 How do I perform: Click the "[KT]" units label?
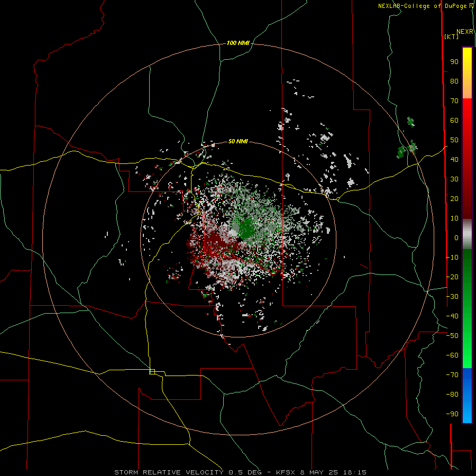[452, 36]
